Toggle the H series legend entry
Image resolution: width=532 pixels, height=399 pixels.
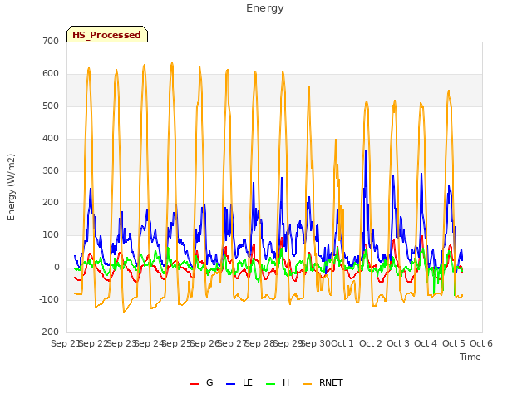(278, 382)
